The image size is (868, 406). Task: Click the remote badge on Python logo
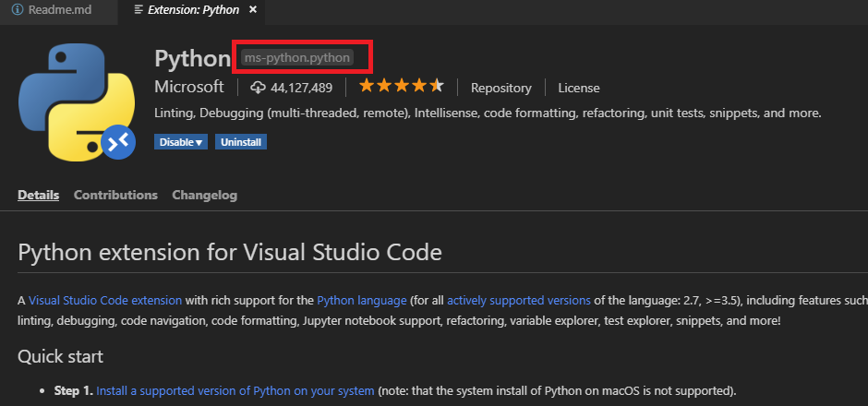click(x=118, y=142)
